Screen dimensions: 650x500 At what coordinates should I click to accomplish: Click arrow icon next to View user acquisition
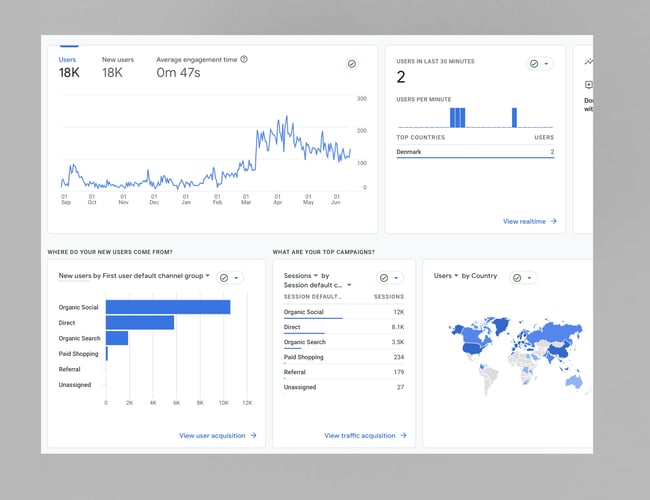tap(254, 436)
